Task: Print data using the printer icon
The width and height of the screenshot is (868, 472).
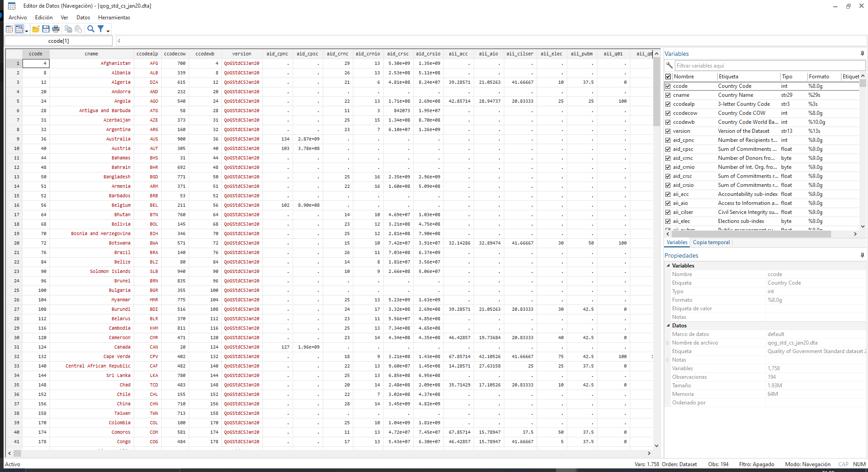Action: 56,29
